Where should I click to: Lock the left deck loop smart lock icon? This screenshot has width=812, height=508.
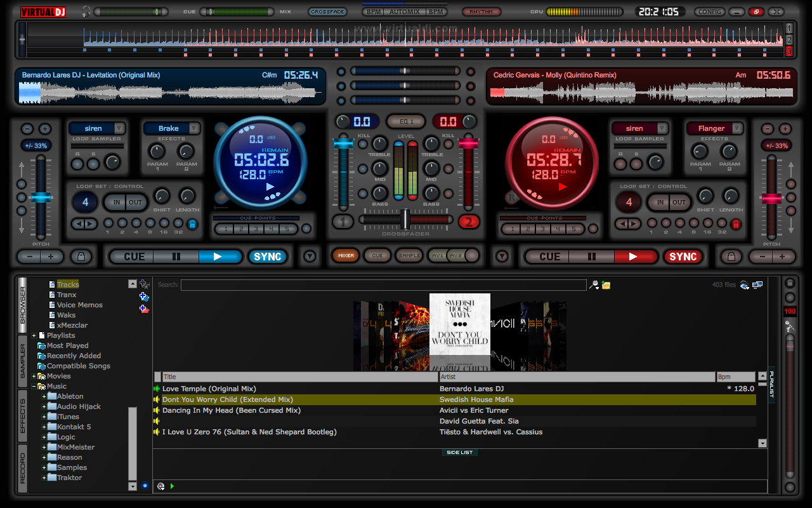coord(192,224)
